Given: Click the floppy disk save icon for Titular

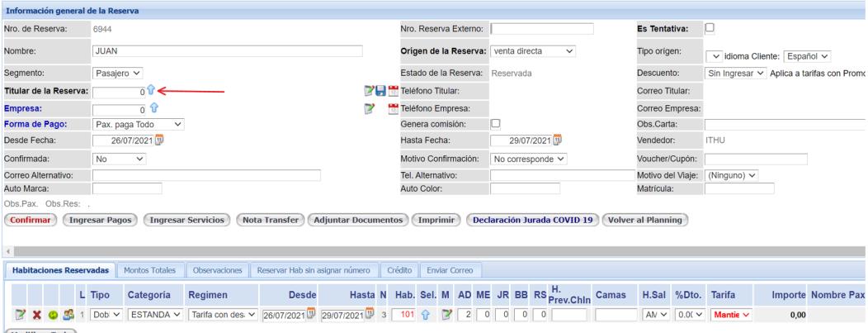Looking at the screenshot, I should tap(381, 91).
